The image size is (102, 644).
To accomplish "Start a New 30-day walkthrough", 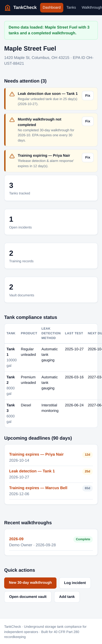I will click(x=30, y=583).
